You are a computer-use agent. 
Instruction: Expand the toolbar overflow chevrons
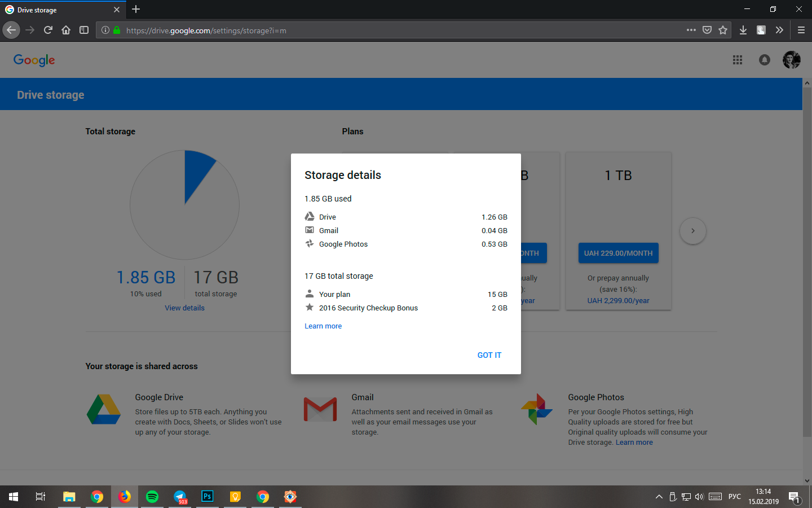pos(779,30)
